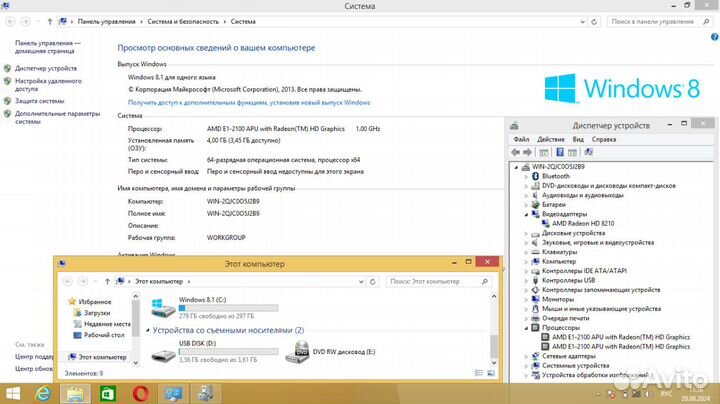This screenshot has width=720, height=404.
Task: Launch Internet Explorer from taskbar
Action: tap(43, 394)
